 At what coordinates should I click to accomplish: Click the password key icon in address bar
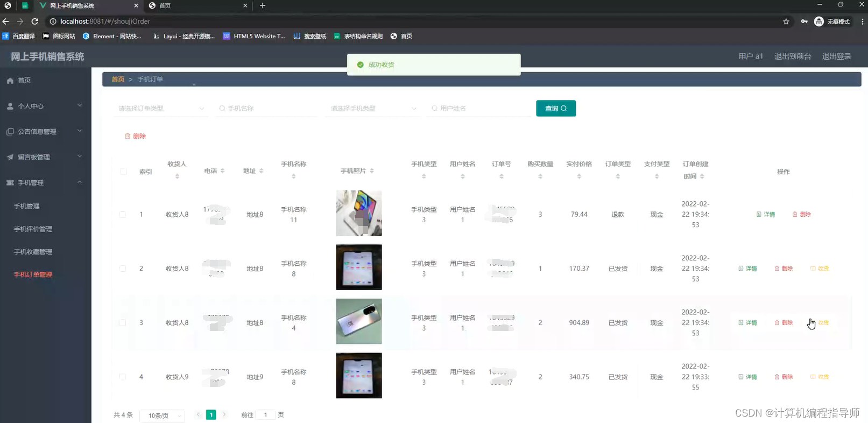(x=804, y=22)
